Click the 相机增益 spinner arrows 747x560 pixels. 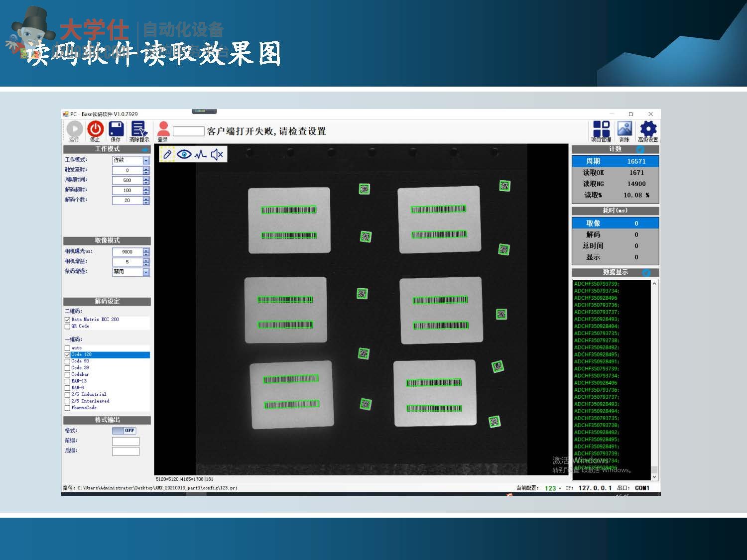pyautogui.click(x=146, y=262)
